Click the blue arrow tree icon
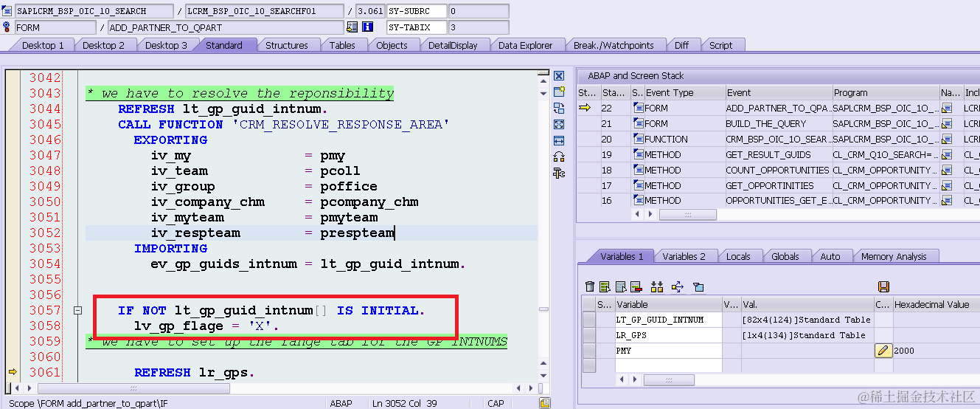980x409 pixels. click(x=678, y=286)
